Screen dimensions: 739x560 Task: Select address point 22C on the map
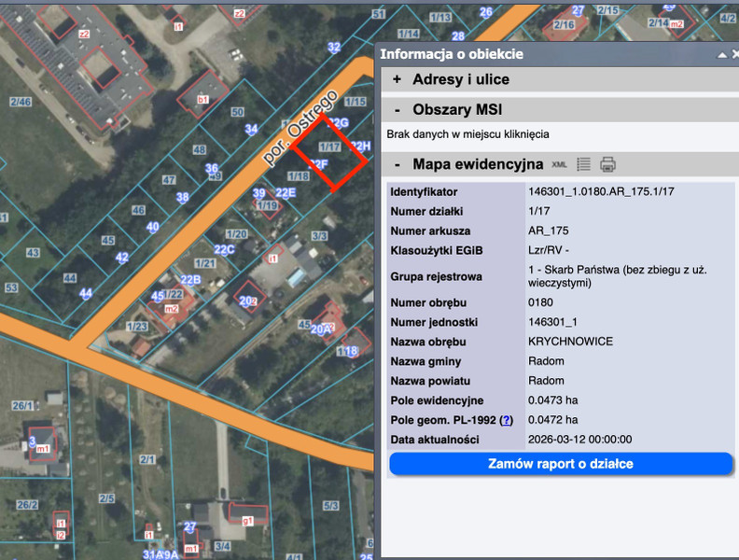click(224, 249)
